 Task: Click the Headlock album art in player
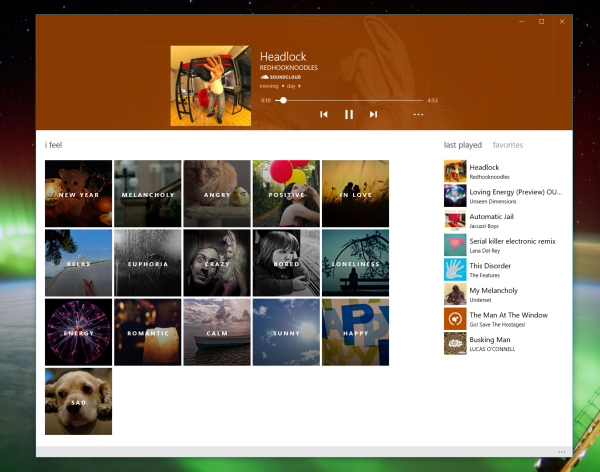coord(210,85)
